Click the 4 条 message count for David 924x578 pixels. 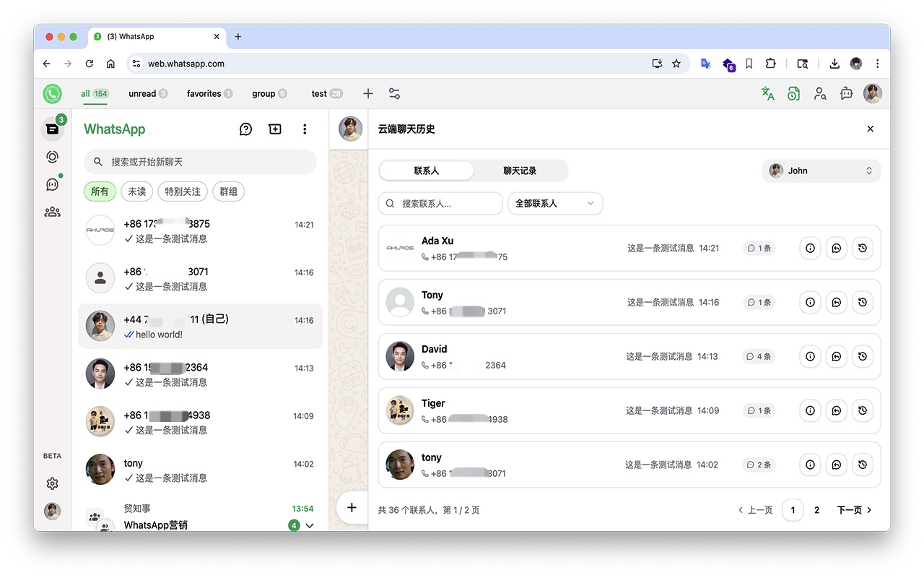(x=759, y=356)
